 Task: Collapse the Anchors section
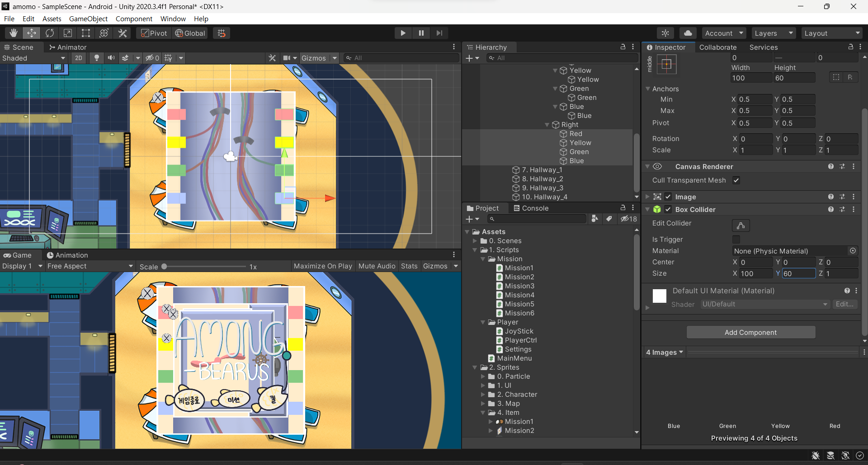(648, 89)
